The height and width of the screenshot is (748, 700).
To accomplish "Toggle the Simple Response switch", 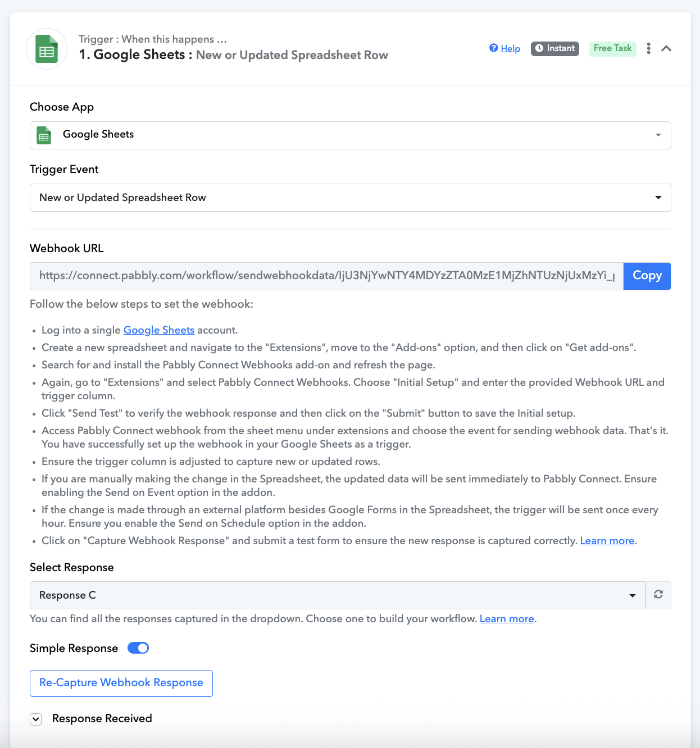I will point(138,648).
